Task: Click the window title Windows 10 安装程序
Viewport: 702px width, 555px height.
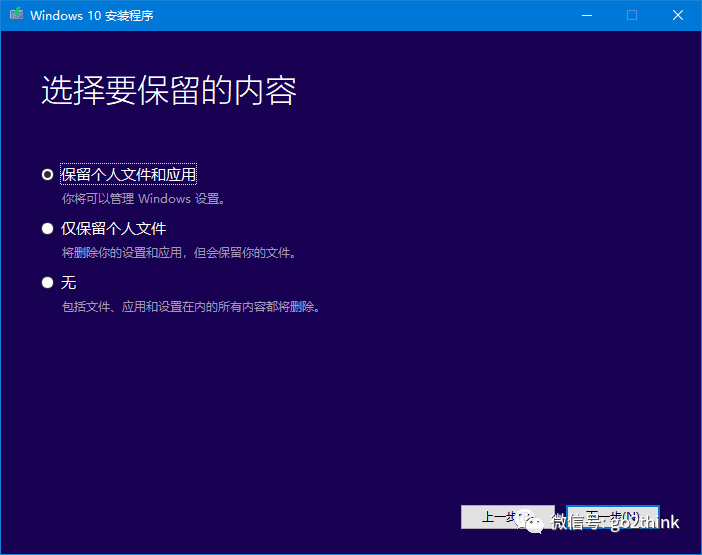Action: [x=92, y=16]
